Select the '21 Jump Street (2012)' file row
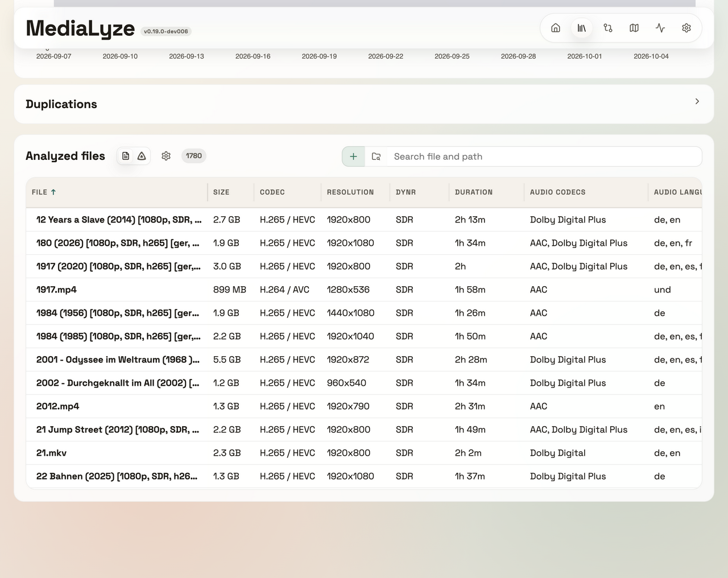The image size is (728, 578). pyautogui.click(x=364, y=430)
